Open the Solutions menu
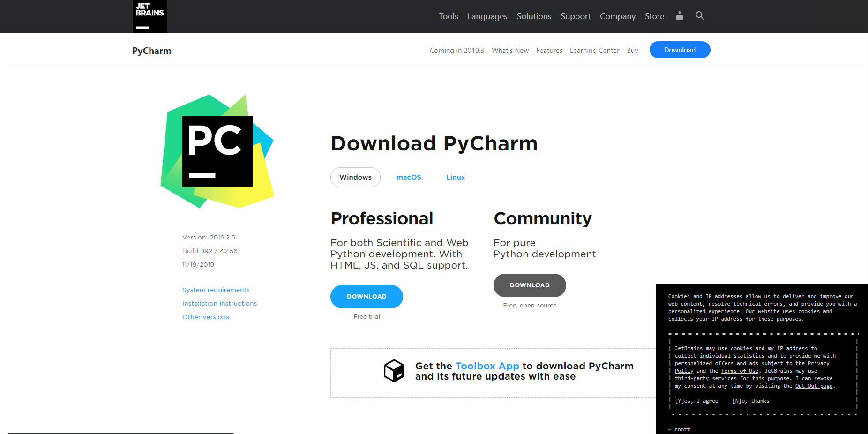 534,16
